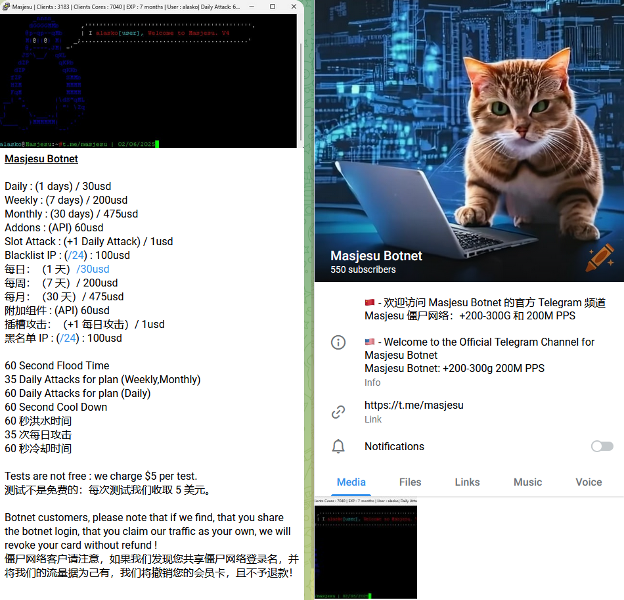Click 'Masjesu Botnet: +200-300g 200M PPS' line
Screen dimensions: 624x600
[x=454, y=368]
